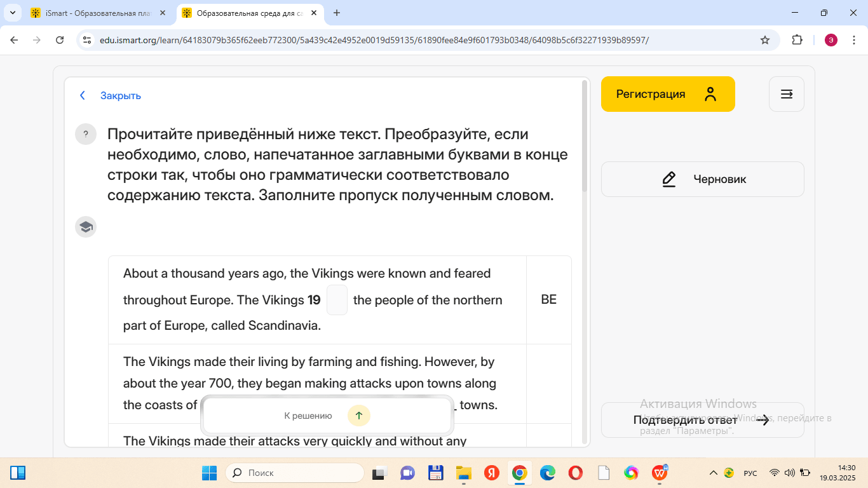Open WPS Office from the taskbar
The width and height of the screenshot is (868, 488).
tap(660, 473)
